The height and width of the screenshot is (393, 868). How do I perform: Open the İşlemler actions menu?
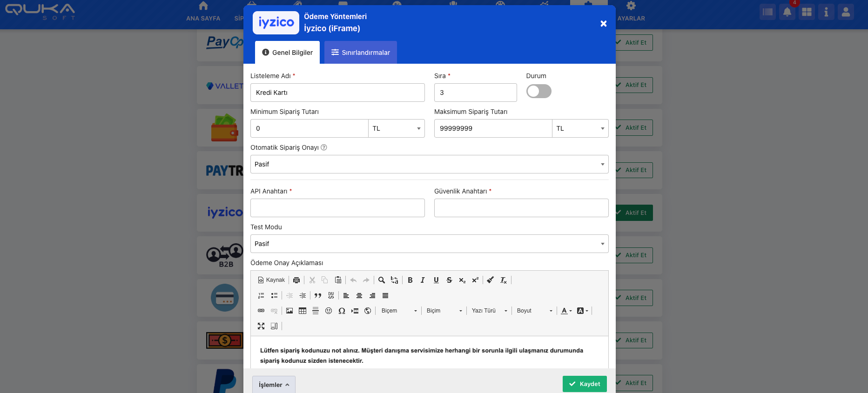click(274, 385)
